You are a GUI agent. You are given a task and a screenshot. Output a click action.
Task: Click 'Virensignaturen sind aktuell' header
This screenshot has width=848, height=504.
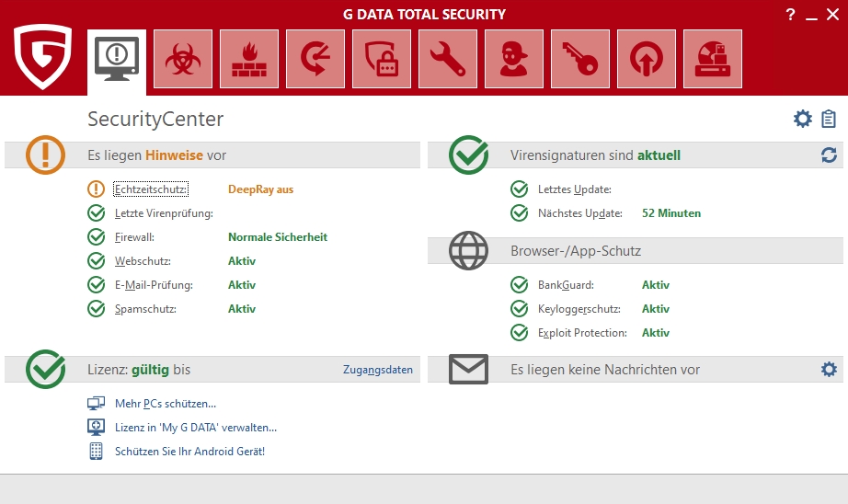[595, 155]
